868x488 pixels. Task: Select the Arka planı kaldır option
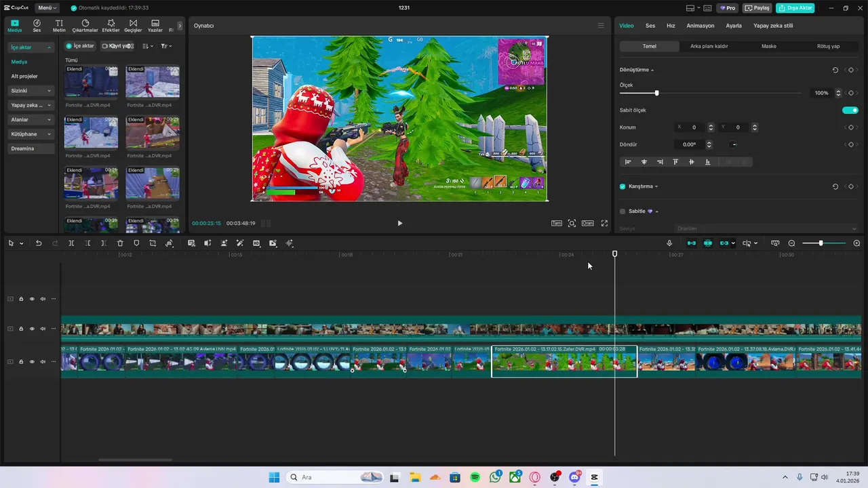pos(709,46)
